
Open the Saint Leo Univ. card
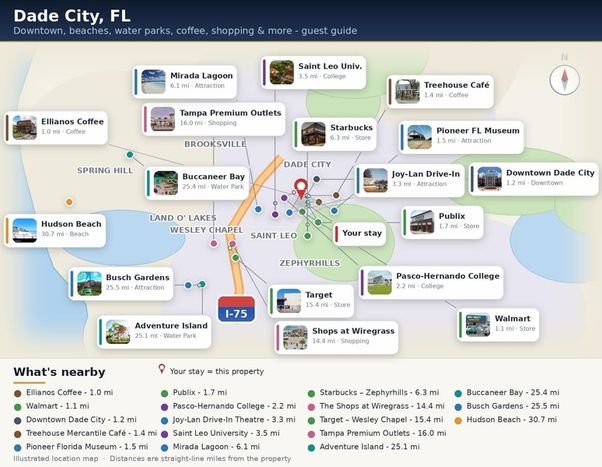click(313, 72)
